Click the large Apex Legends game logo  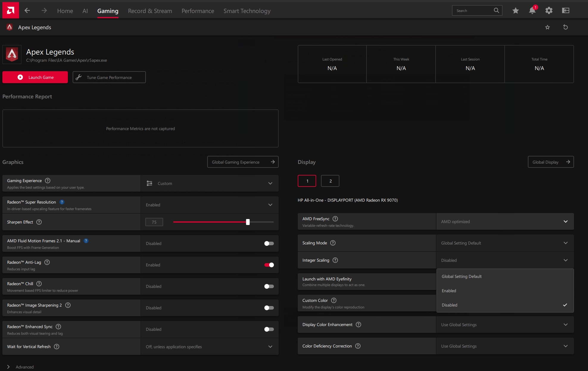(x=12, y=54)
